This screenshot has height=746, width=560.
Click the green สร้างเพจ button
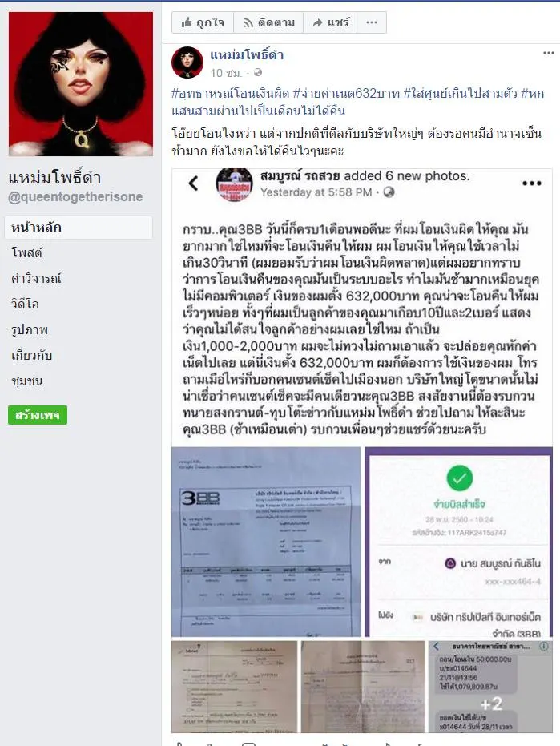[38, 415]
